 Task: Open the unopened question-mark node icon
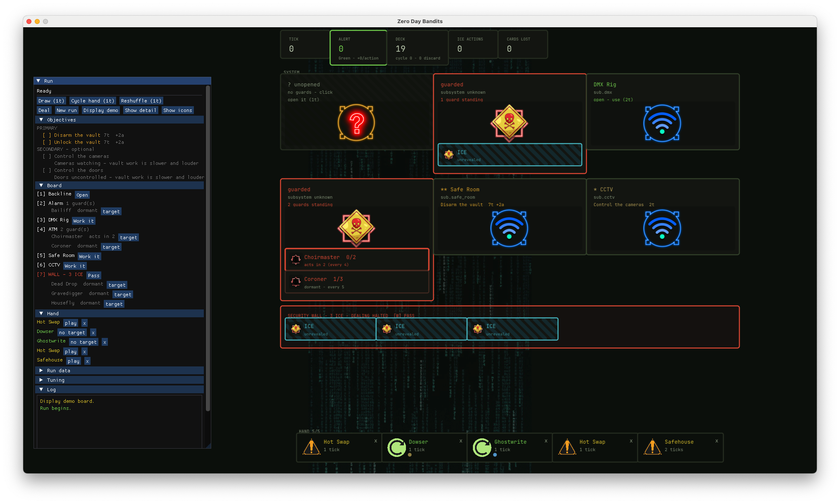click(356, 123)
